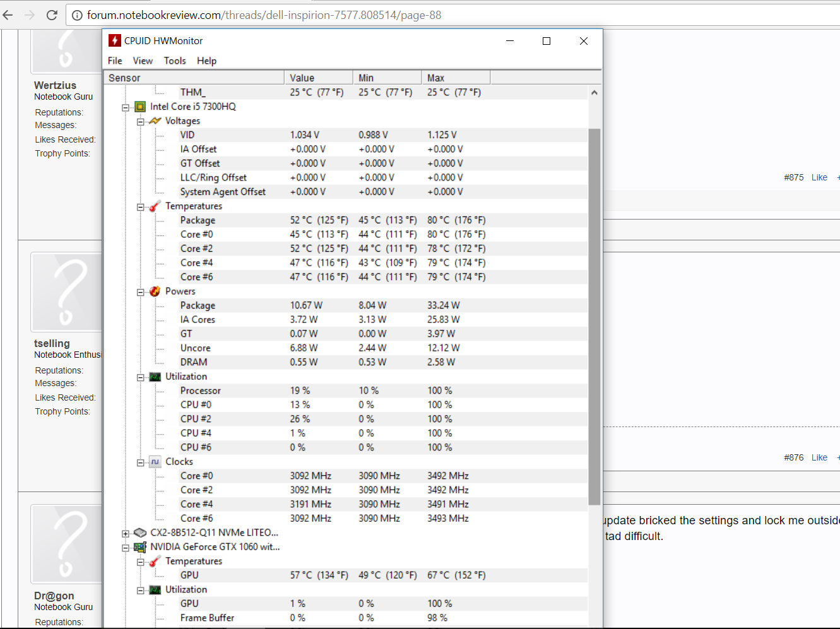Open the File menu
The width and height of the screenshot is (840, 629).
click(x=115, y=61)
